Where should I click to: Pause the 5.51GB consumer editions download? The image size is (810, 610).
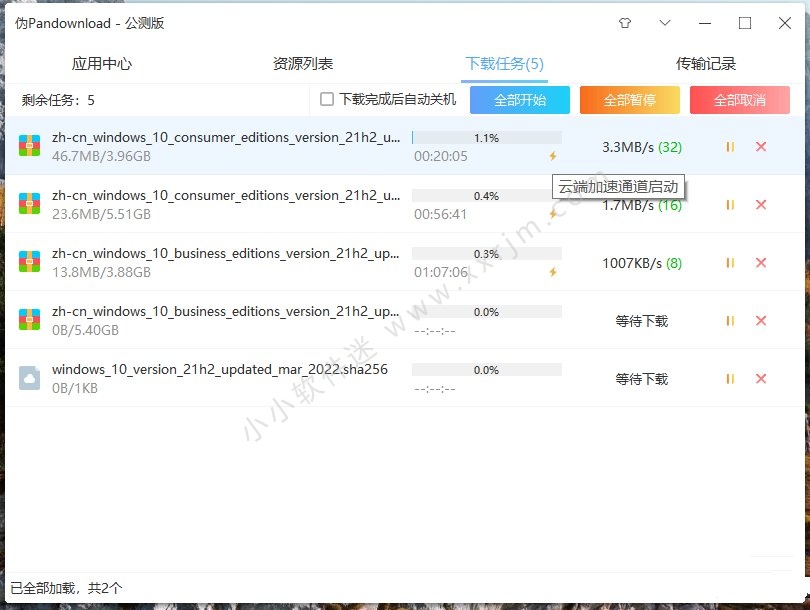[730, 205]
